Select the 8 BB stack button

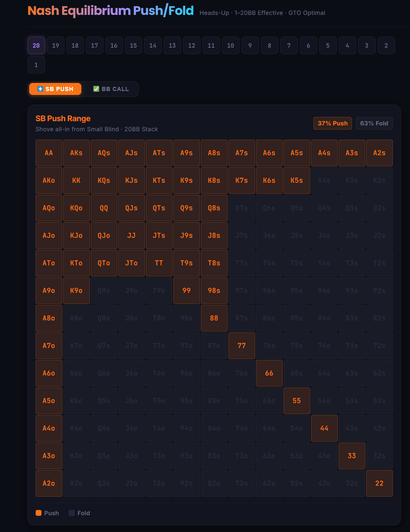[270, 45]
